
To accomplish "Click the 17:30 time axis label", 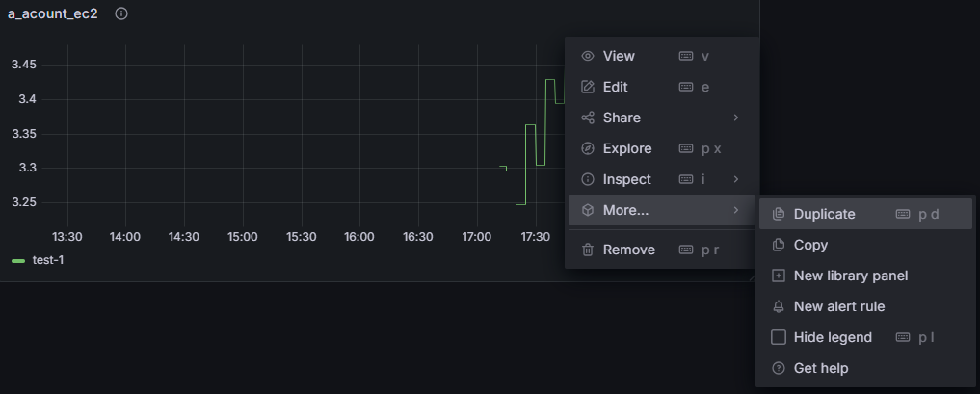I will click(536, 237).
